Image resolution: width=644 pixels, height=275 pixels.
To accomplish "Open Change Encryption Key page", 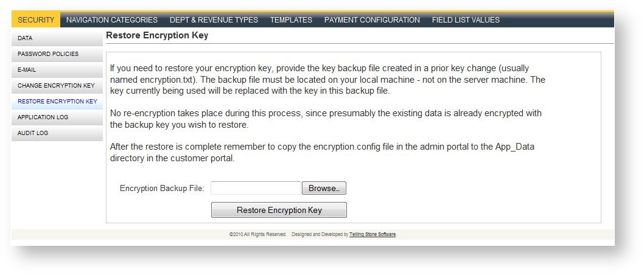I will tap(57, 86).
